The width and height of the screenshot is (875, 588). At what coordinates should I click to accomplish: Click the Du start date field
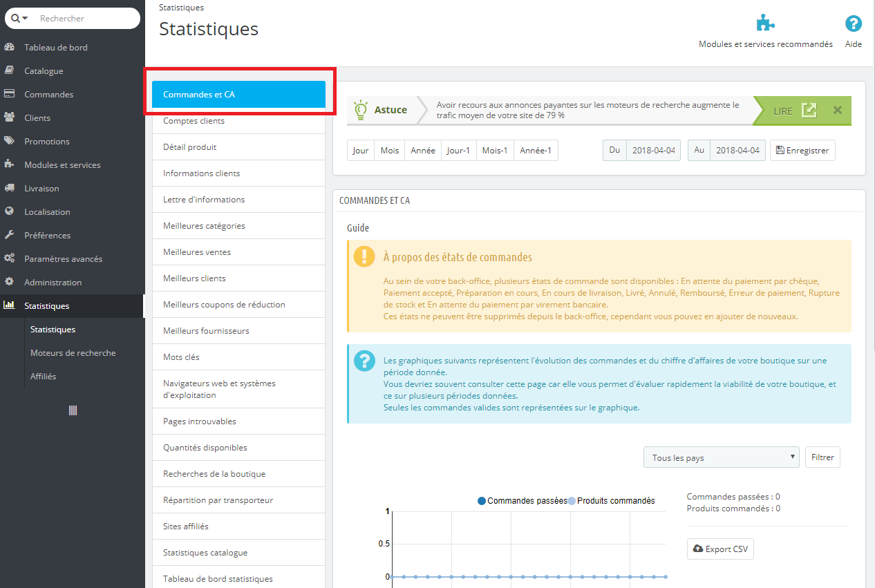click(653, 151)
